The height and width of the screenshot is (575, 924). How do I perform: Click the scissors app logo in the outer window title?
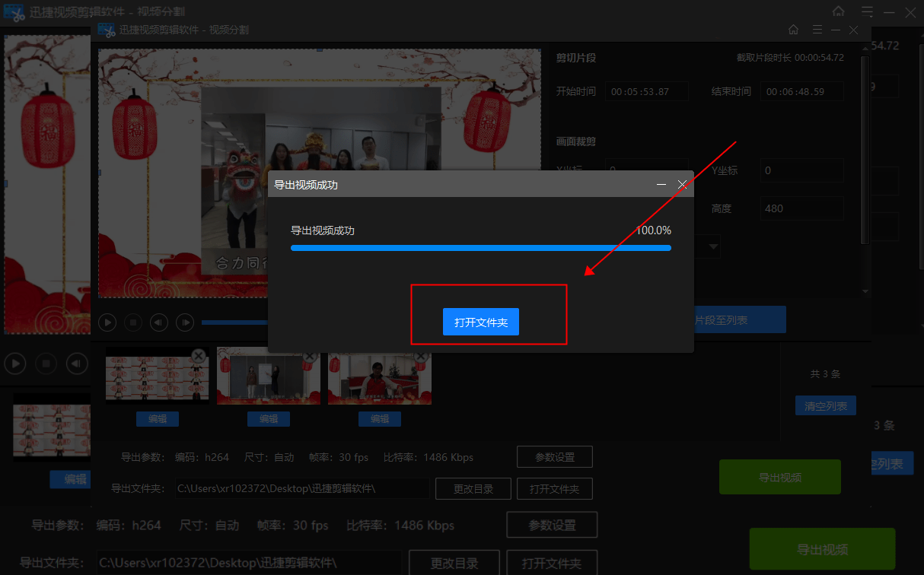[x=13, y=13]
